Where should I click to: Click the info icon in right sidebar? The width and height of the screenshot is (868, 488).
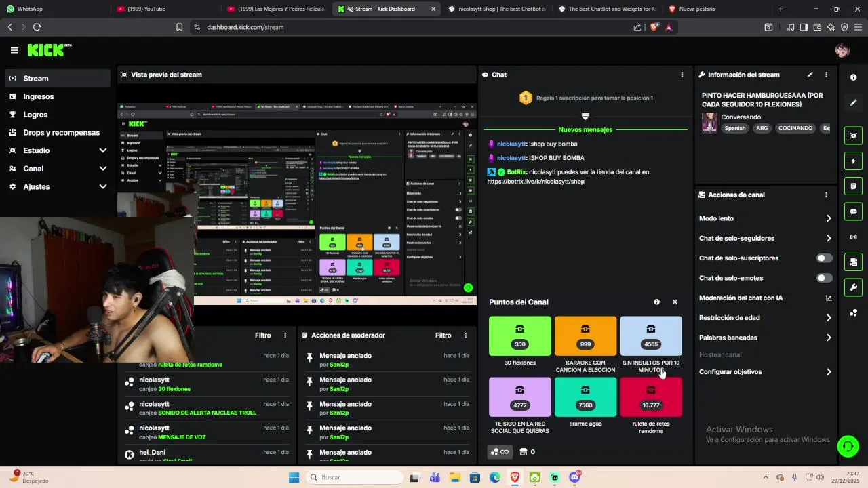854,77
